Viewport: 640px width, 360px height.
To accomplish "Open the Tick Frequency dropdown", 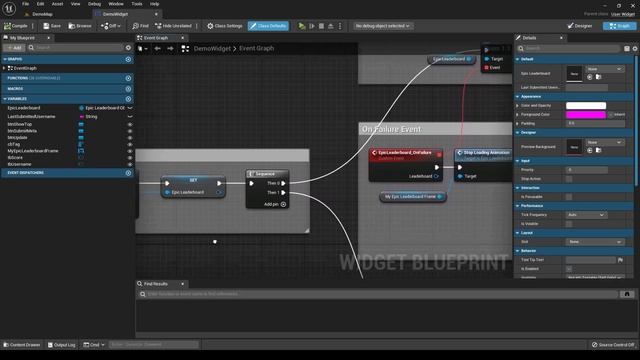I will click(x=586, y=215).
